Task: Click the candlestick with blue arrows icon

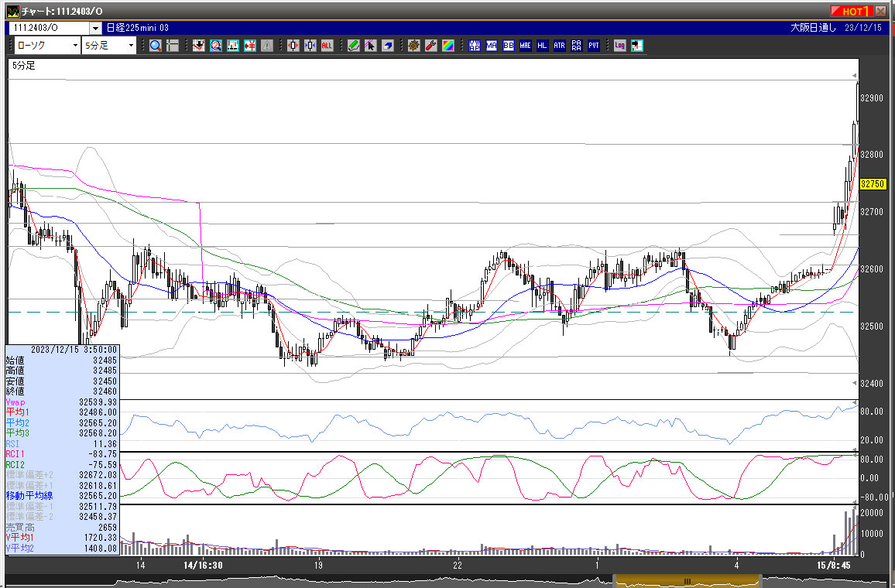Action: pos(310,46)
